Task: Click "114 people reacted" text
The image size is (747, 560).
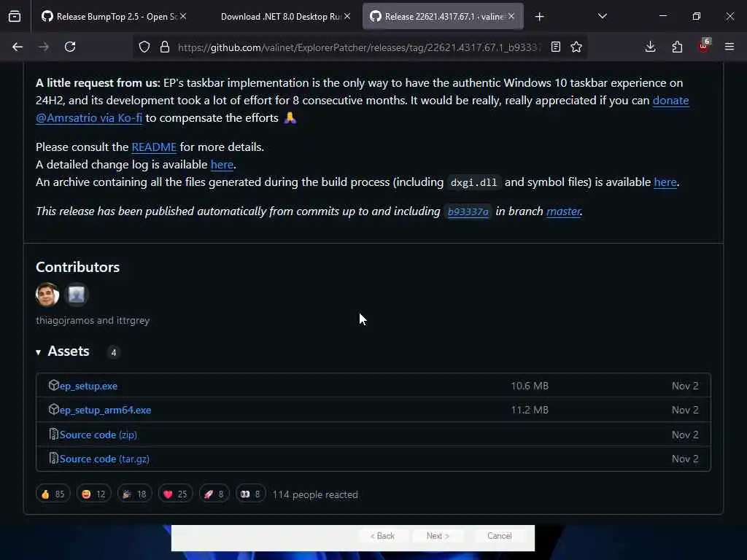Action: point(315,495)
